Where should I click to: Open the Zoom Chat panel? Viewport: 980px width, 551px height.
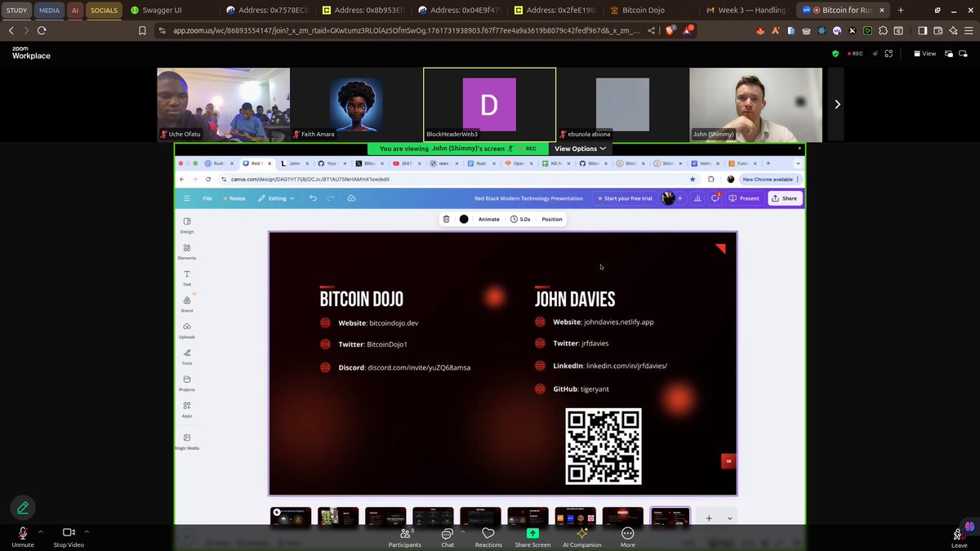[448, 536]
